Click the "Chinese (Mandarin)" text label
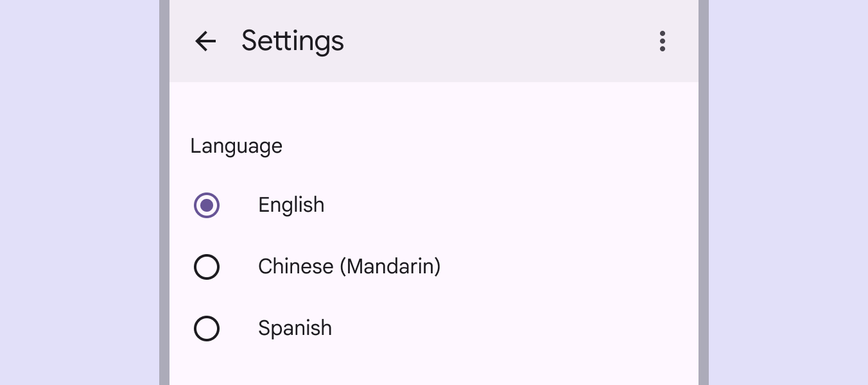 349,267
